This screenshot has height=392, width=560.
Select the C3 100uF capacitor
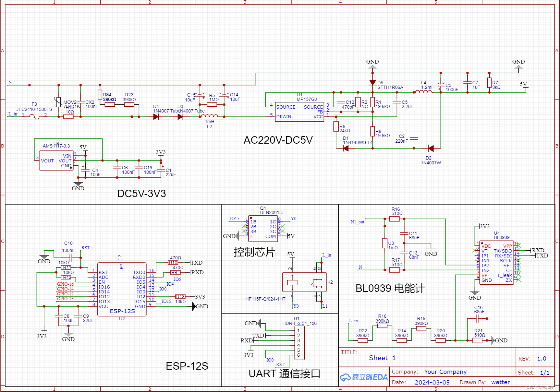pos(441,85)
